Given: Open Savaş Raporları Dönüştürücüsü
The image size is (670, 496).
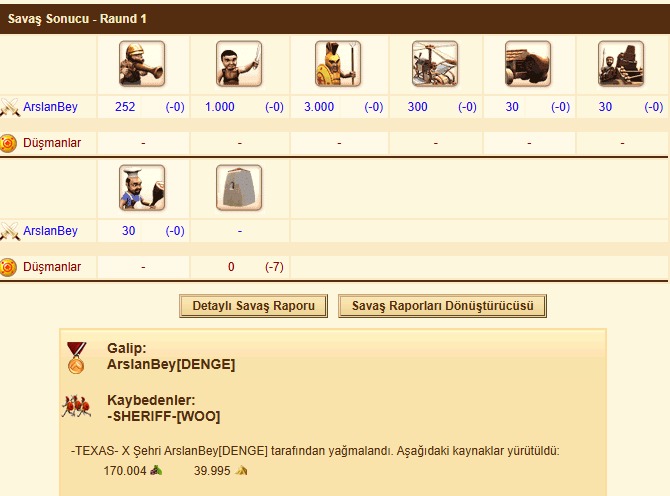Looking at the screenshot, I should click(x=442, y=306).
